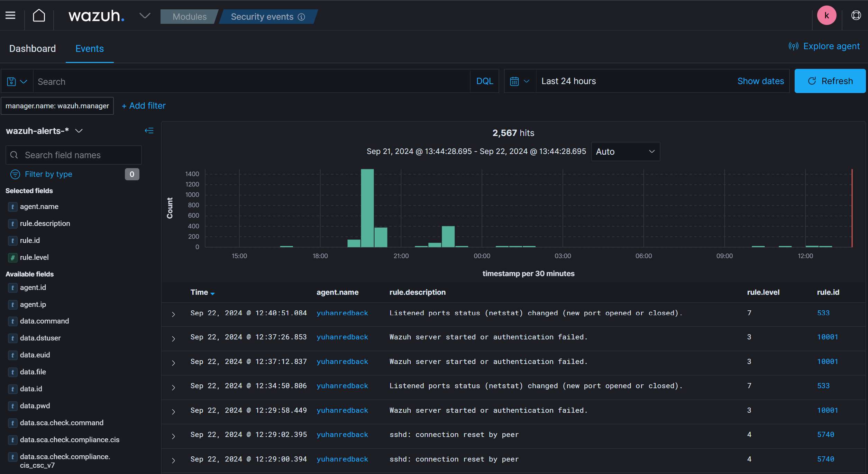
Task: Open rule 533 in 12:34:50 row
Action: pos(823,386)
